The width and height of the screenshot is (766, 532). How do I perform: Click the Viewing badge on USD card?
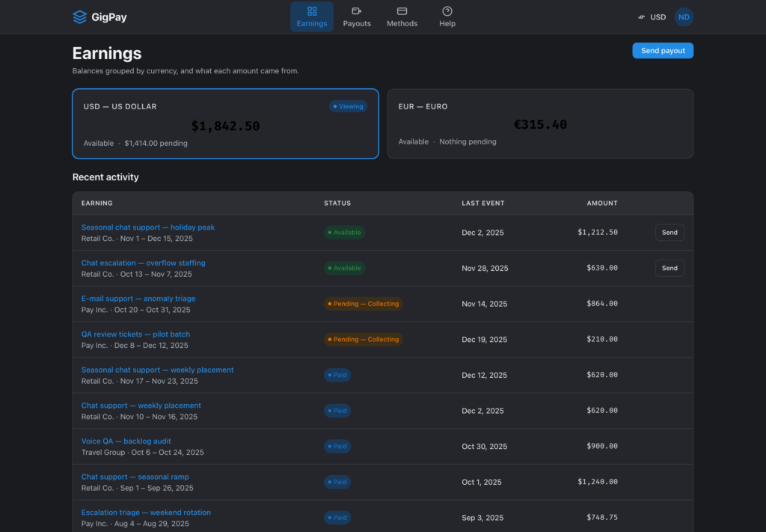tap(348, 106)
